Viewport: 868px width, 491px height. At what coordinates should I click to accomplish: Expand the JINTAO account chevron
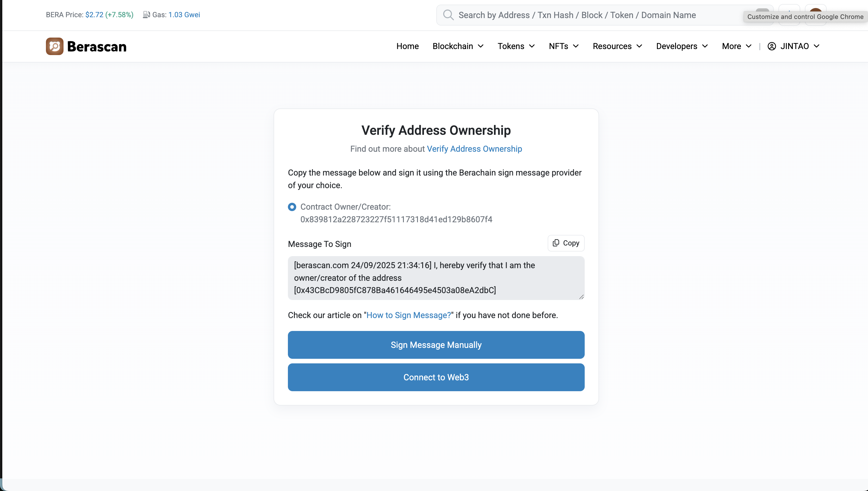pos(816,46)
